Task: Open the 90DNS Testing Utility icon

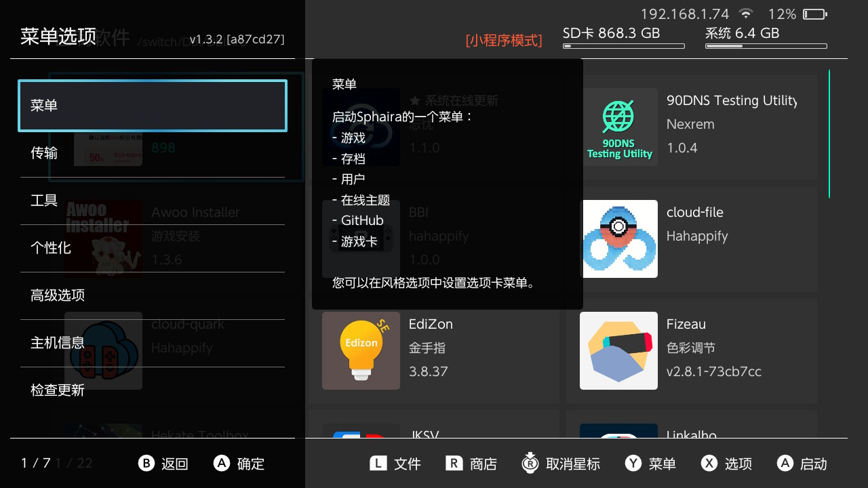Action: tap(618, 127)
